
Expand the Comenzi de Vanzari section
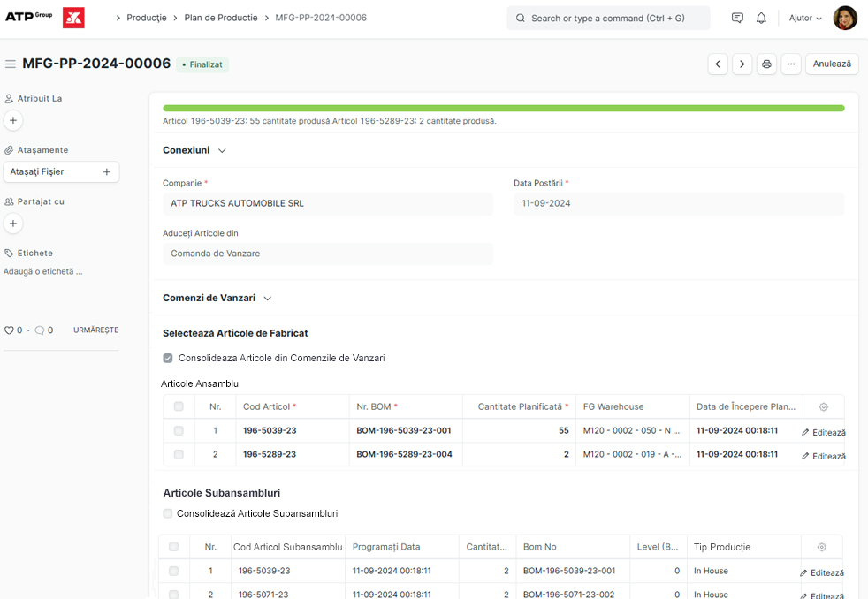point(267,299)
